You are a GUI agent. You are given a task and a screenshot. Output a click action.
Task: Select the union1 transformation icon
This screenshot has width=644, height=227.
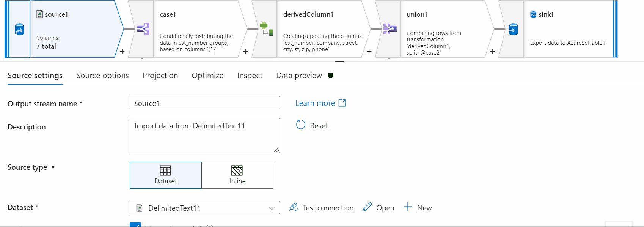pos(390,29)
